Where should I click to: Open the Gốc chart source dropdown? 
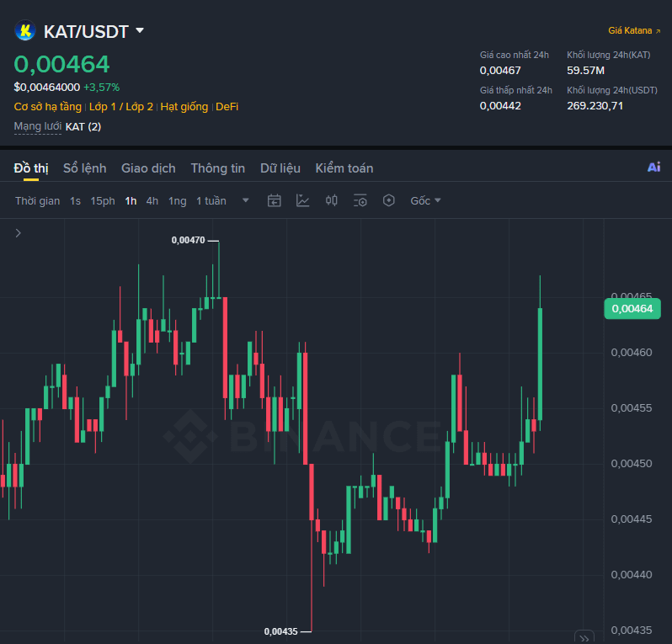click(425, 201)
